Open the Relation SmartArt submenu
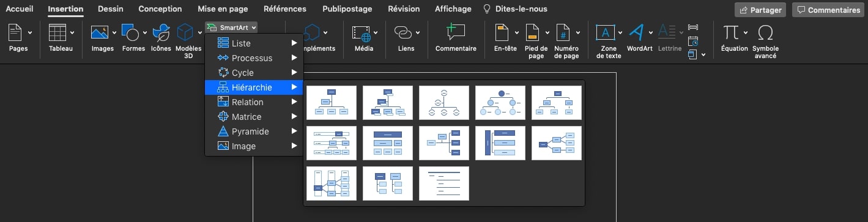868x222 pixels. 254,102
